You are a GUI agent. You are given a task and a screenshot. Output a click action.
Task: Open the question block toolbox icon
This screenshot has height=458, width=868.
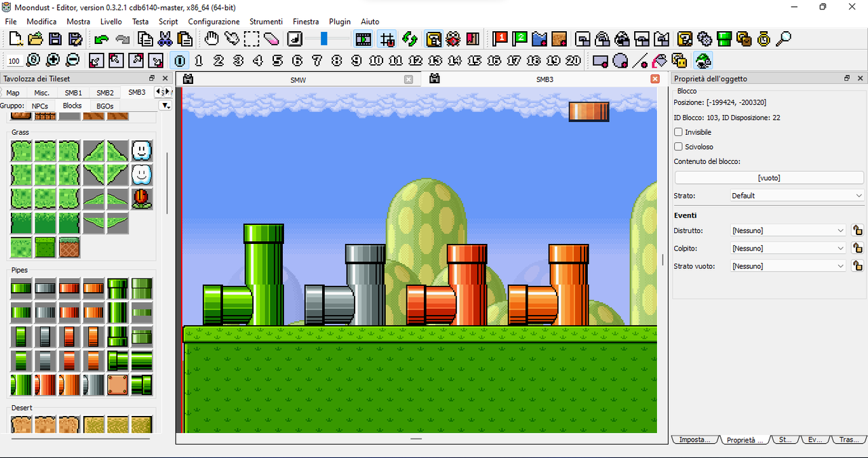point(685,39)
